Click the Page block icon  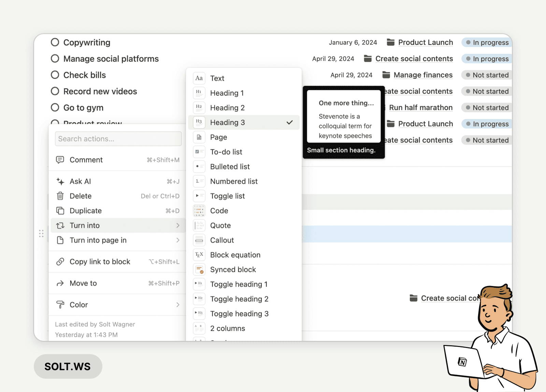(199, 137)
